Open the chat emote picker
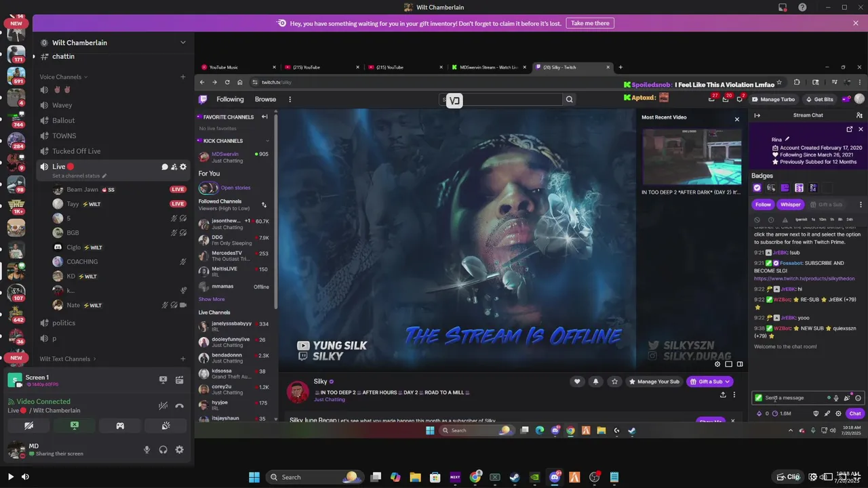 [x=858, y=398]
